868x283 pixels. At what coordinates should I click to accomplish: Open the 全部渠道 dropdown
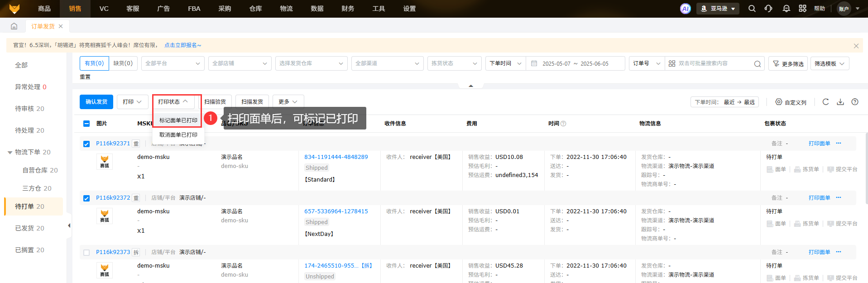click(x=388, y=63)
